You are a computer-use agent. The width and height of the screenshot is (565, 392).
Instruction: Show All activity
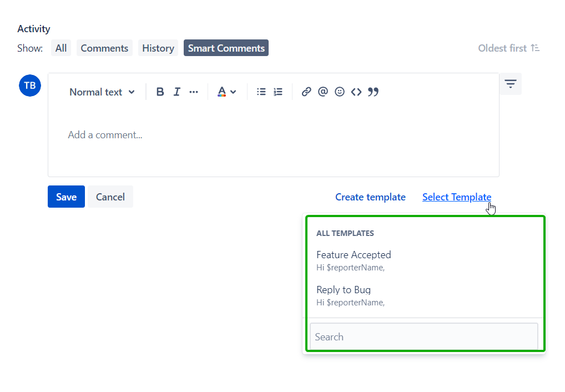[x=61, y=48]
